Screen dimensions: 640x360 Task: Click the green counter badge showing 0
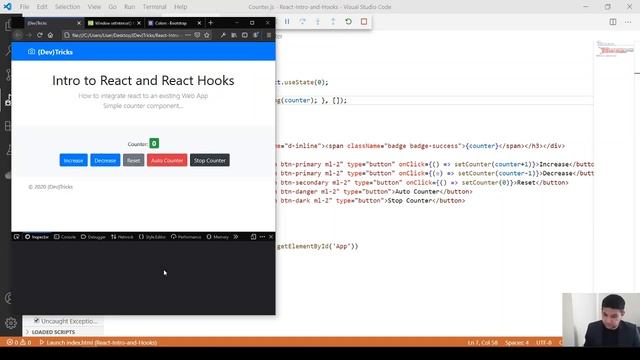pos(154,143)
